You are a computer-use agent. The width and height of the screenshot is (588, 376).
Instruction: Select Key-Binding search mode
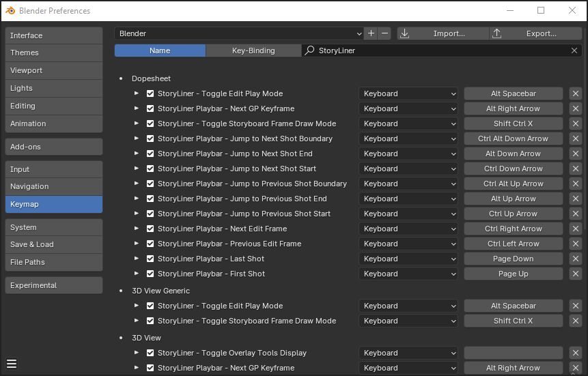point(253,50)
